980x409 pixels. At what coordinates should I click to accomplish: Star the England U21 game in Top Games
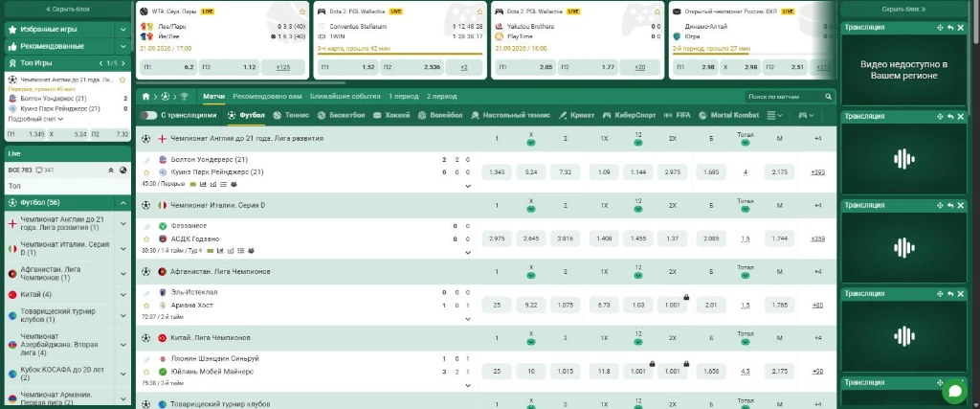[x=122, y=80]
